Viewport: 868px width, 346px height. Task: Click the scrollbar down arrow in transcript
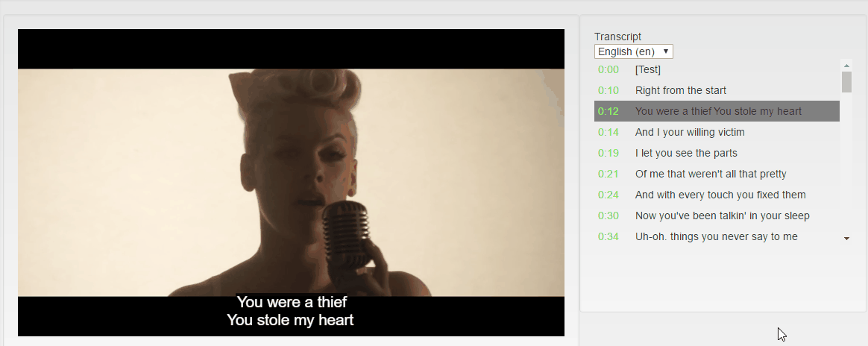pyautogui.click(x=846, y=239)
